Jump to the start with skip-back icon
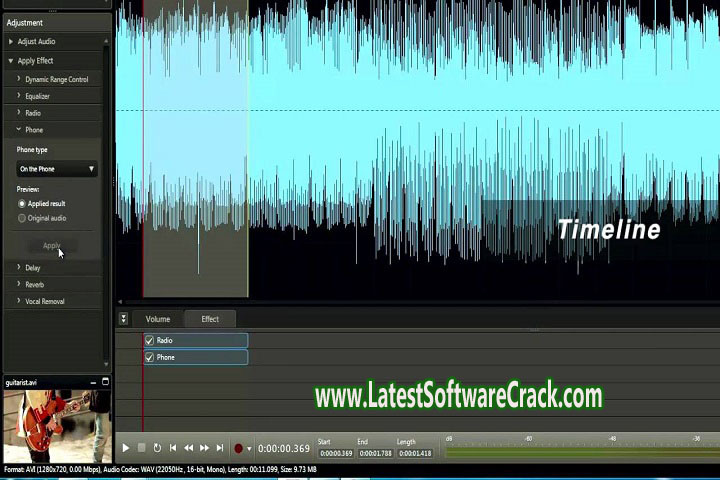 [173, 447]
